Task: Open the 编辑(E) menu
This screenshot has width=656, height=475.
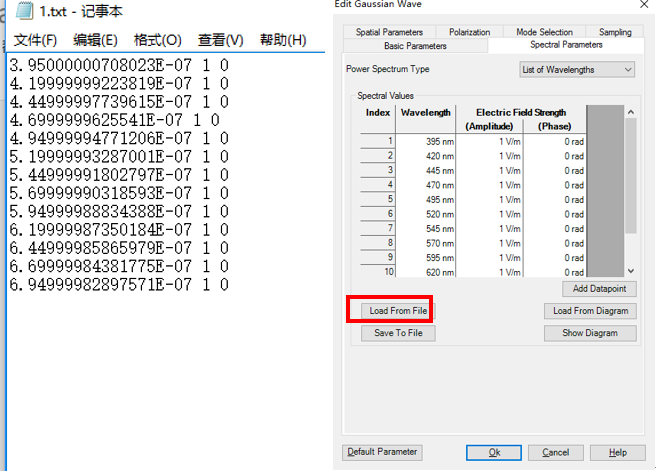Action: [x=95, y=40]
